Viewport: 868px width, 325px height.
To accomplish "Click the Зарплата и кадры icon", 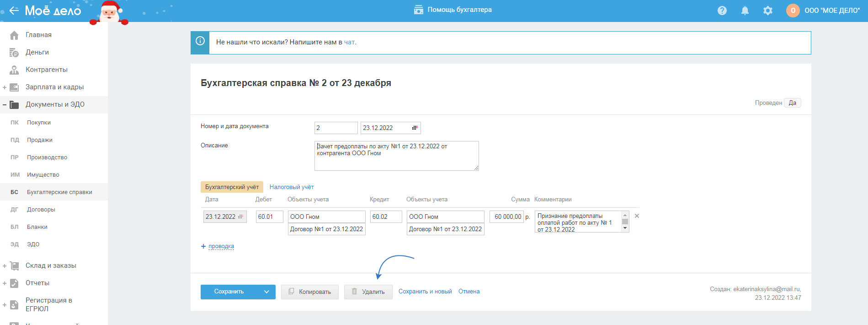I will pyautogui.click(x=14, y=87).
